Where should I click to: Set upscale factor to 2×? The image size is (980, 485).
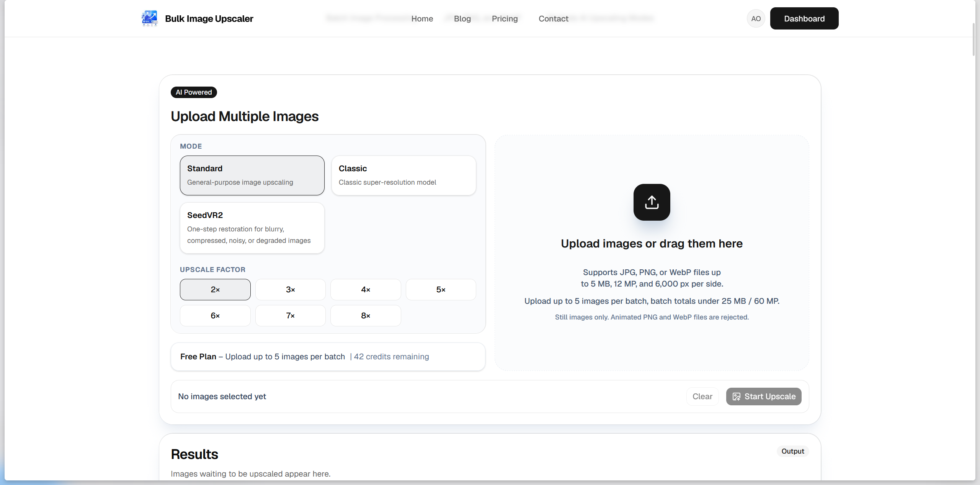coord(215,290)
